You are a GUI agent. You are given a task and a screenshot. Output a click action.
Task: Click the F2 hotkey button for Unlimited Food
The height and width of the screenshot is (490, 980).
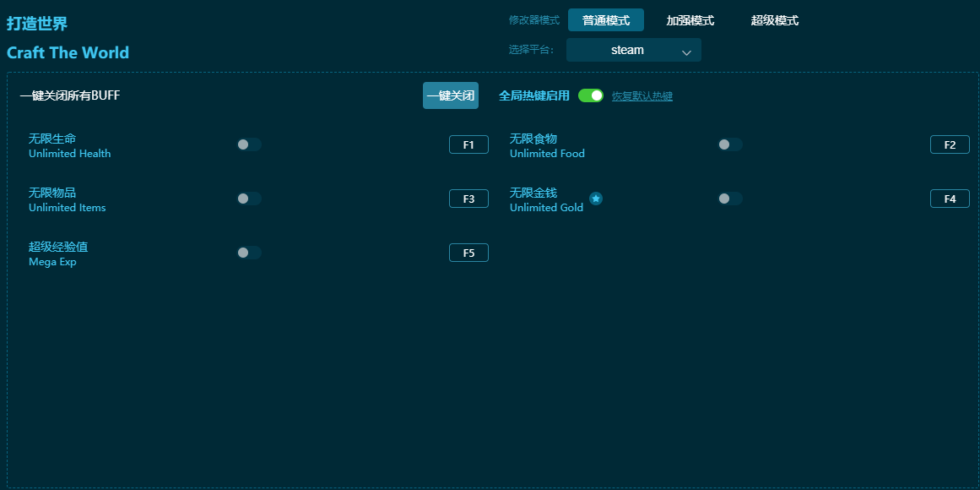click(950, 144)
